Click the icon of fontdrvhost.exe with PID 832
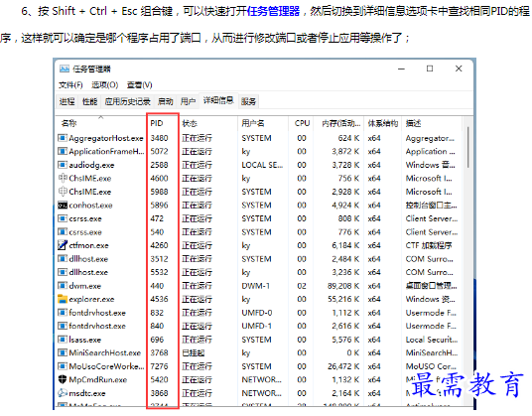The height and width of the screenshot is (416, 532). (63, 313)
